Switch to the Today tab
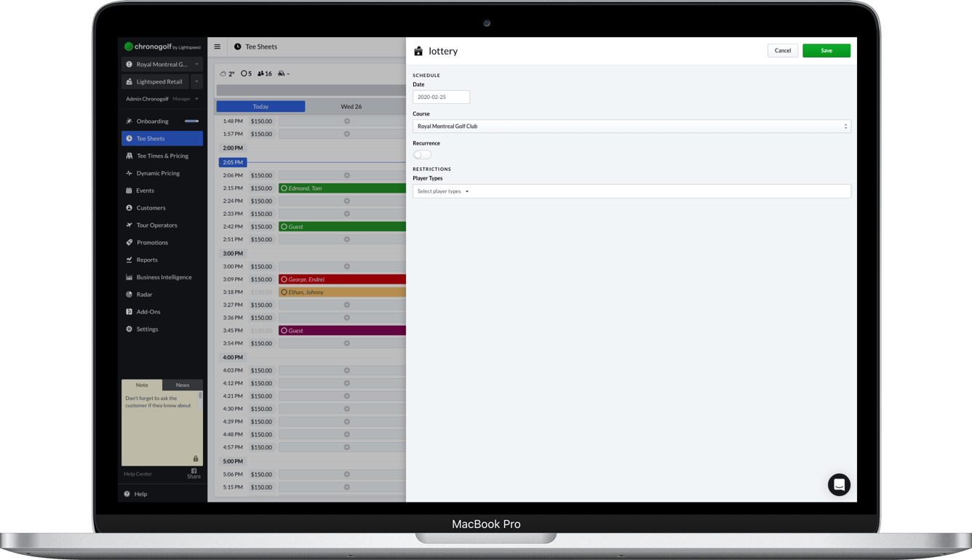Viewport: 972px width, 560px height. pos(260,106)
